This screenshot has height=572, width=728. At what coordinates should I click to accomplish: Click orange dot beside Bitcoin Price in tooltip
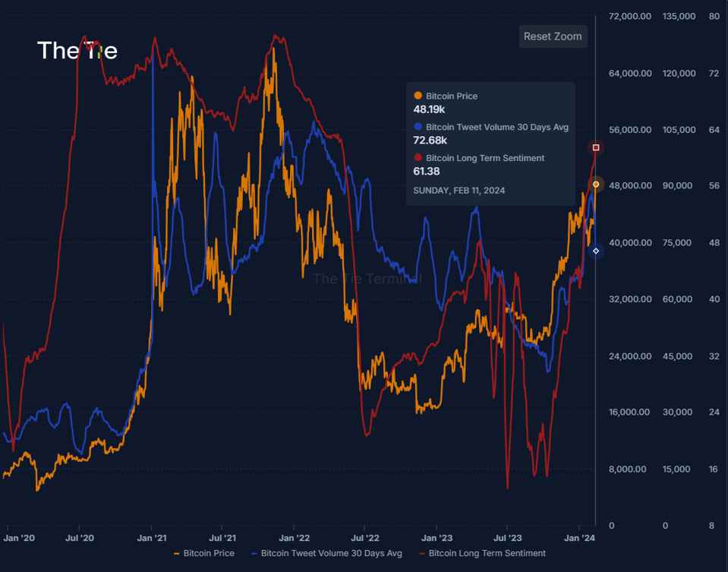[418, 96]
